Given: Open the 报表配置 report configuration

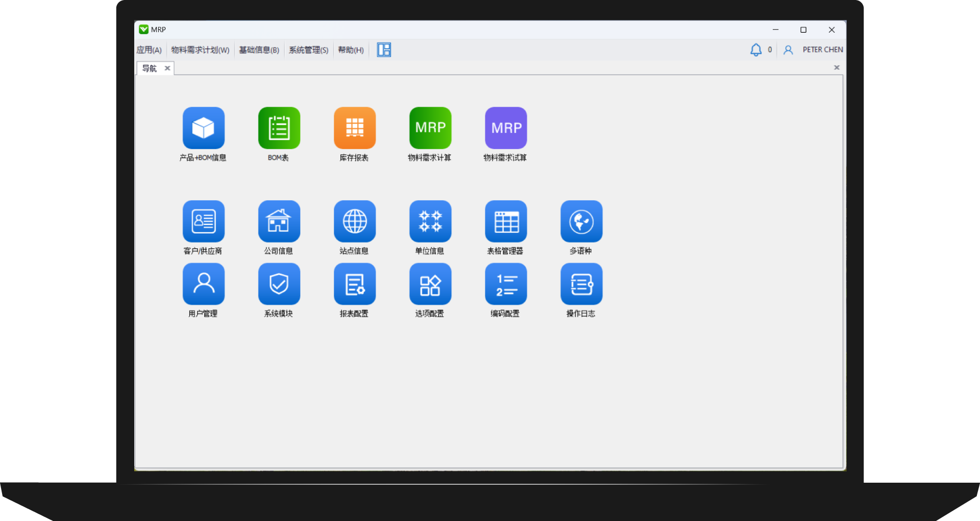Looking at the screenshot, I should (354, 284).
